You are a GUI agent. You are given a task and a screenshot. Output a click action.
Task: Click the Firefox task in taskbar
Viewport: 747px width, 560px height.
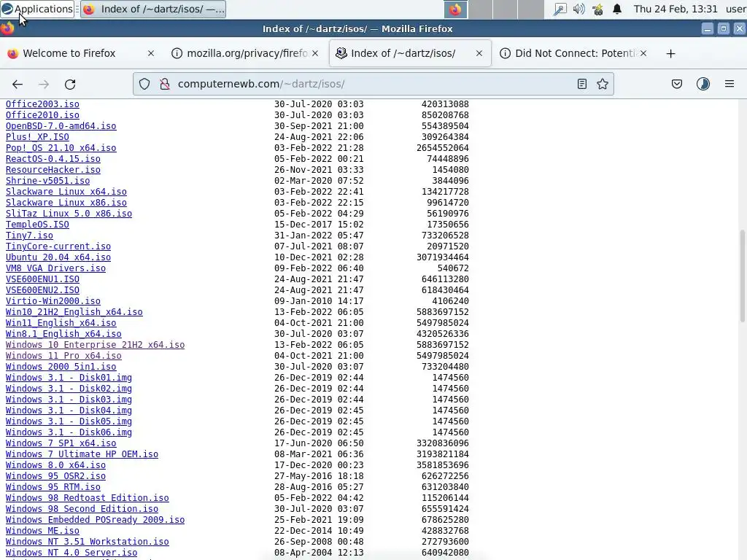(153, 9)
